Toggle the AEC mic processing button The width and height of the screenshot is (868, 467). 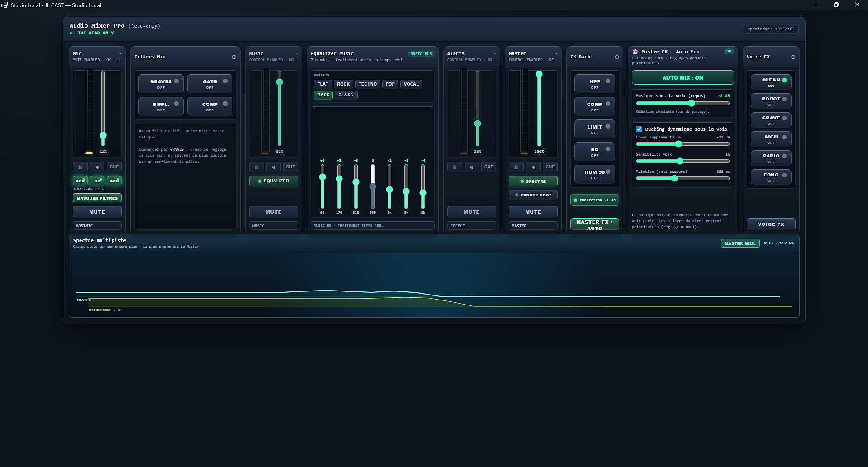[80, 181]
